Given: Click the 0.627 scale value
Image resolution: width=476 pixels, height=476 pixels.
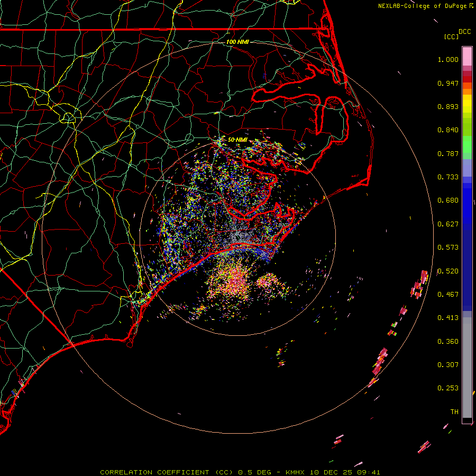Looking at the screenshot, I should tap(448, 224).
